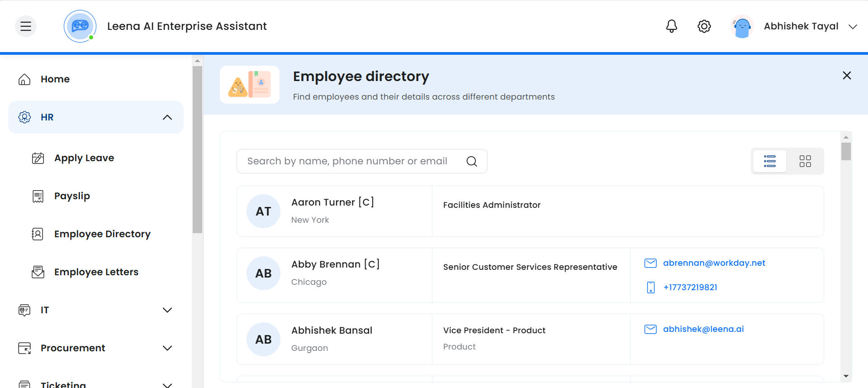
Task: Open Apply Leave menu item
Action: click(x=84, y=158)
